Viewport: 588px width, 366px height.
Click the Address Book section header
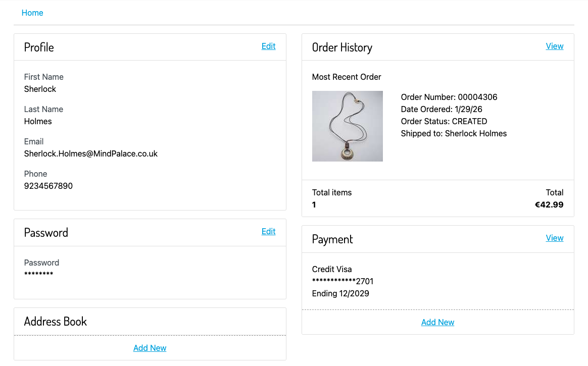pos(55,321)
